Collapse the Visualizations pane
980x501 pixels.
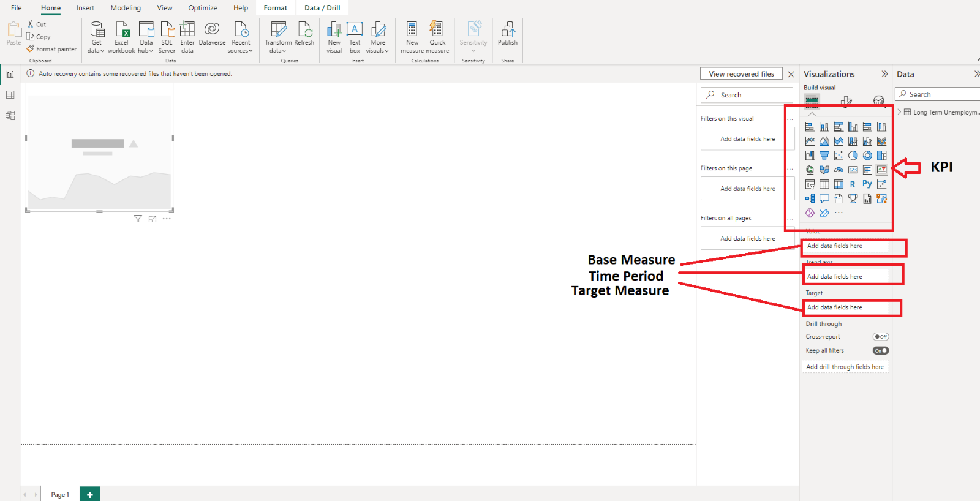tap(884, 74)
